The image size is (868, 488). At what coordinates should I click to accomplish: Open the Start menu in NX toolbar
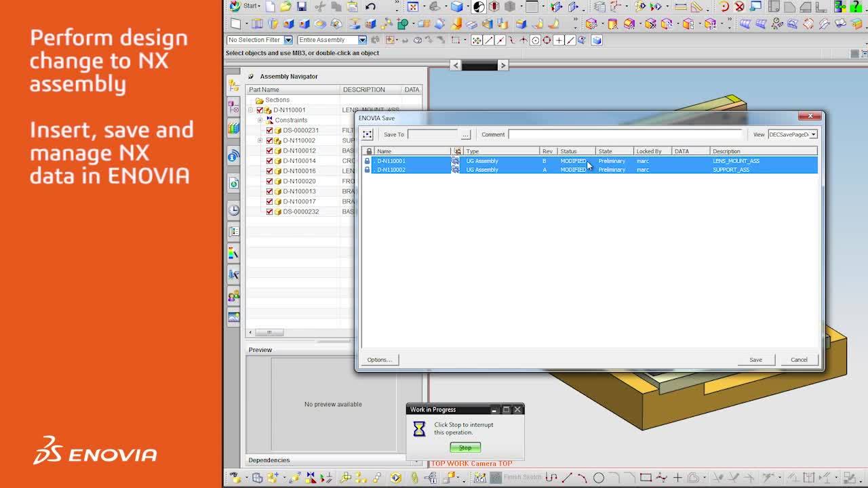pos(245,6)
